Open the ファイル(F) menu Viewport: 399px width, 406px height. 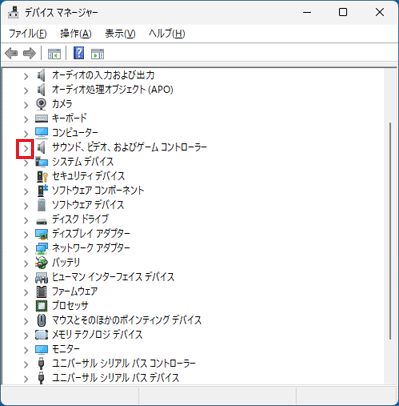pos(28,34)
